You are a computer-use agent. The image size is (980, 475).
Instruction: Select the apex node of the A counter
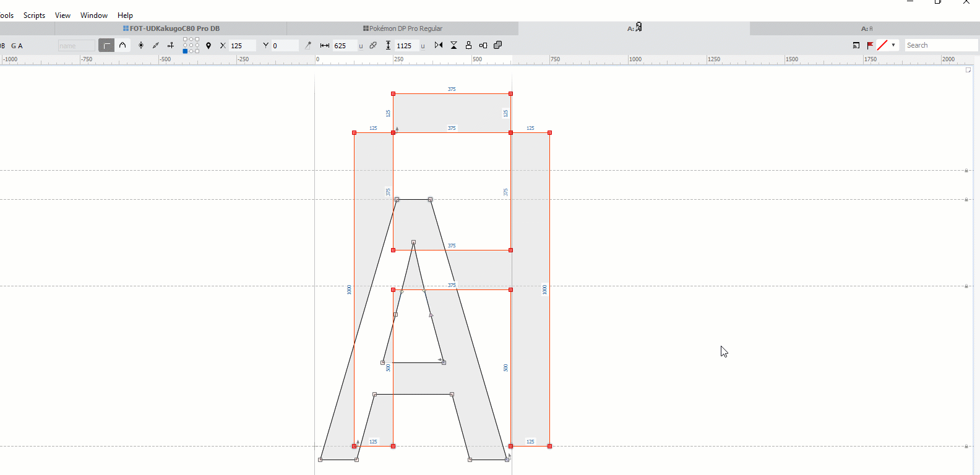(x=413, y=242)
